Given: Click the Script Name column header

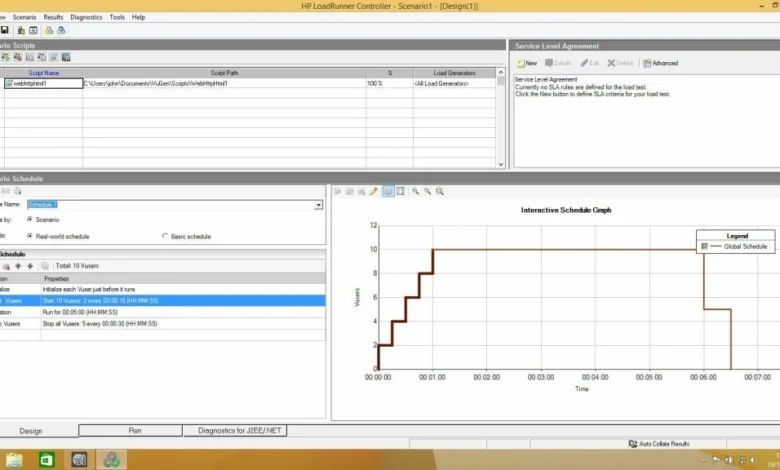Looking at the screenshot, I should tap(43, 73).
